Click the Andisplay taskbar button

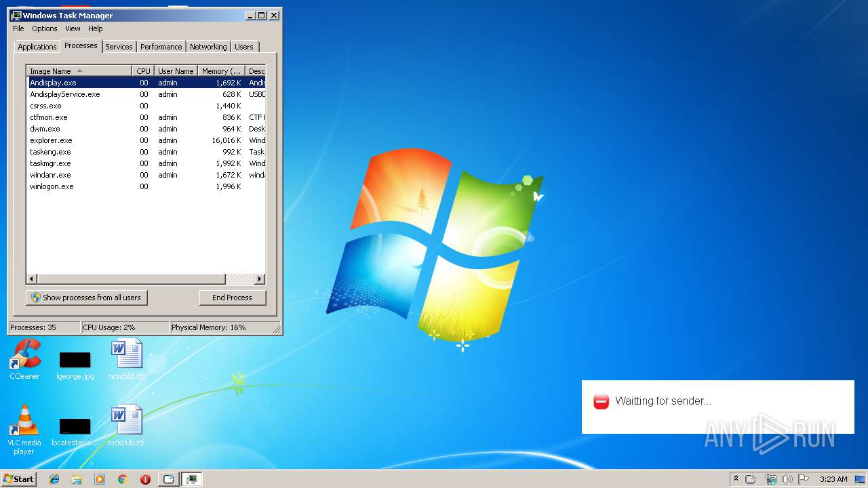(169, 479)
